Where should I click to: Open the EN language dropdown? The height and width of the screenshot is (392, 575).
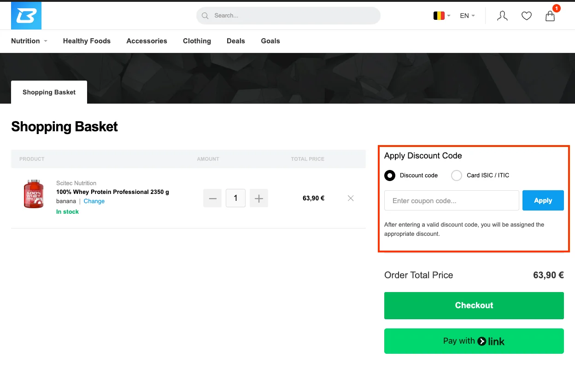[x=467, y=16]
